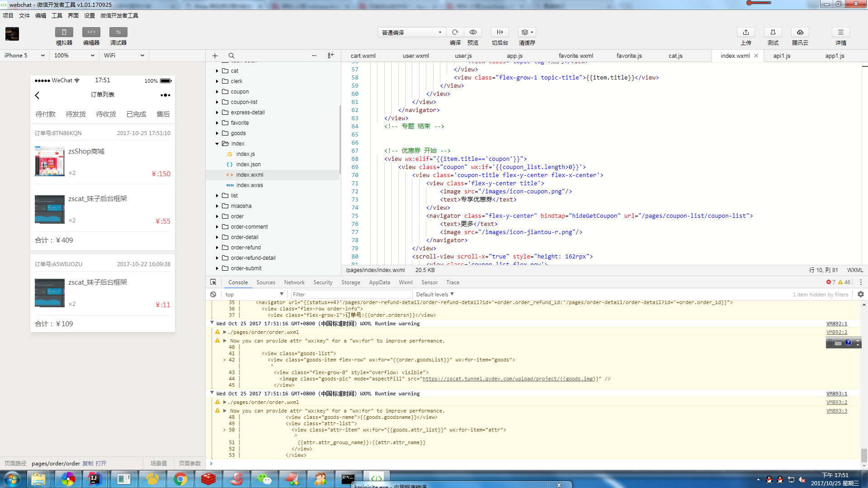Open file tree more options ellipsis
The width and height of the screenshot is (868, 488).
(314, 56)
